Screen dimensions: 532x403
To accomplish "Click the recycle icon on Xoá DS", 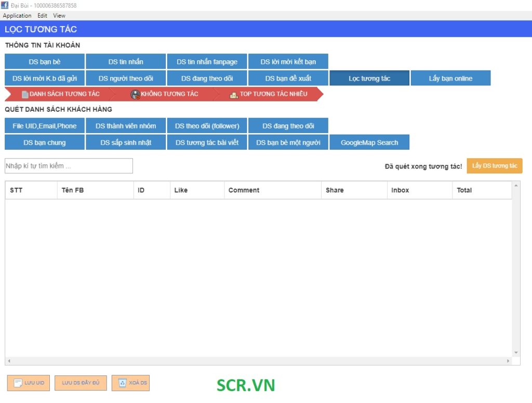I will [x=123, y=383].
